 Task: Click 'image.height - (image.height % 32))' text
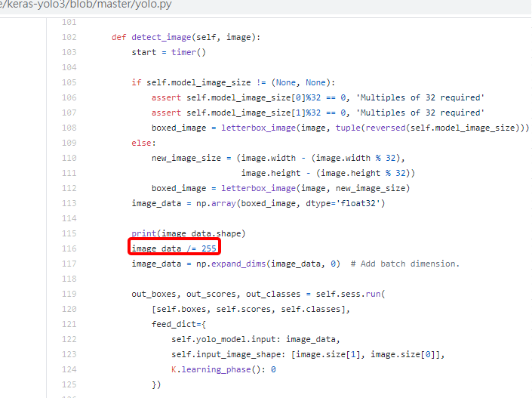click(x=328, y=173)
